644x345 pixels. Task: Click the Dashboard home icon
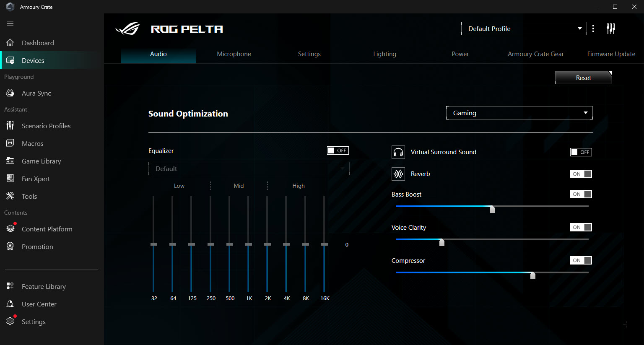10,43
